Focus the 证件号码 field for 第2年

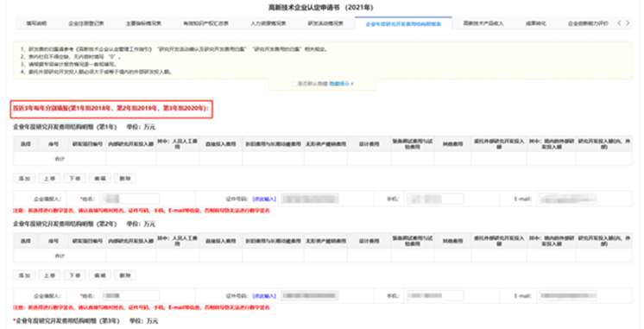point(311,295)
